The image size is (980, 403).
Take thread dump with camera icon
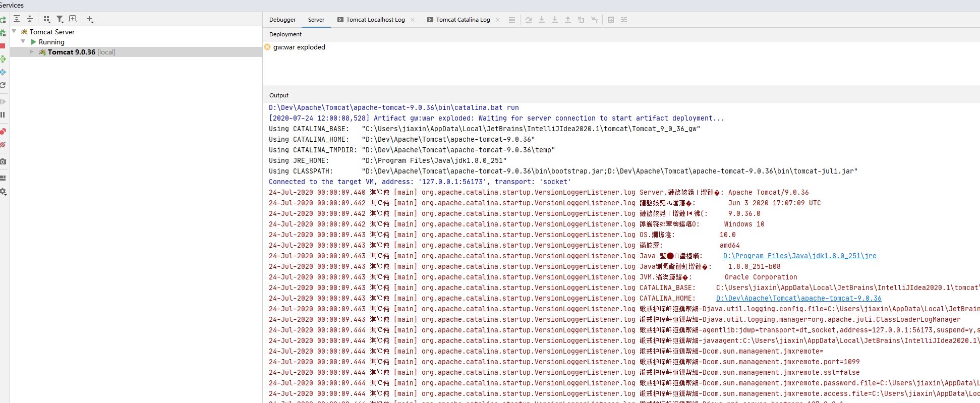click(x=3, y=162)
